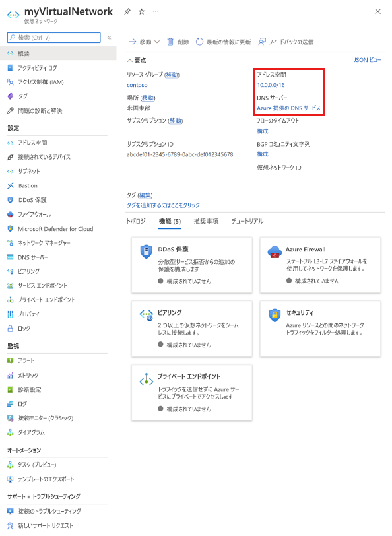Select 概要 in the left menu
The width and height of the screenshot is (392, 536).
(x=58, y=53)
